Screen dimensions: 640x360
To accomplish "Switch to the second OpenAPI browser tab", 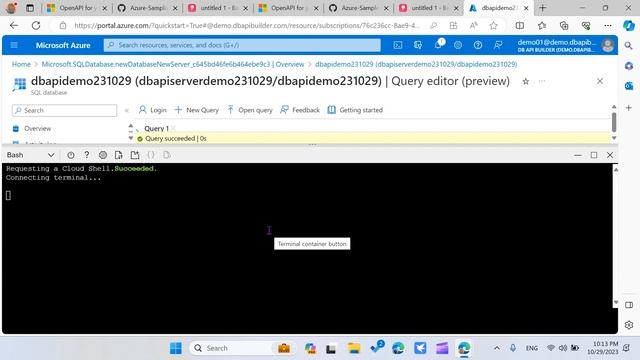I will coord(288,8).
